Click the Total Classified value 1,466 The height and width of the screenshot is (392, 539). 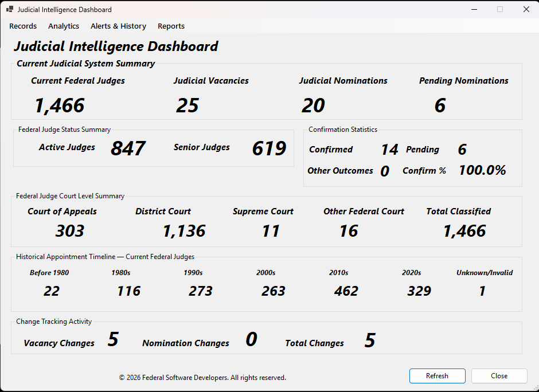tap(464, 231)
